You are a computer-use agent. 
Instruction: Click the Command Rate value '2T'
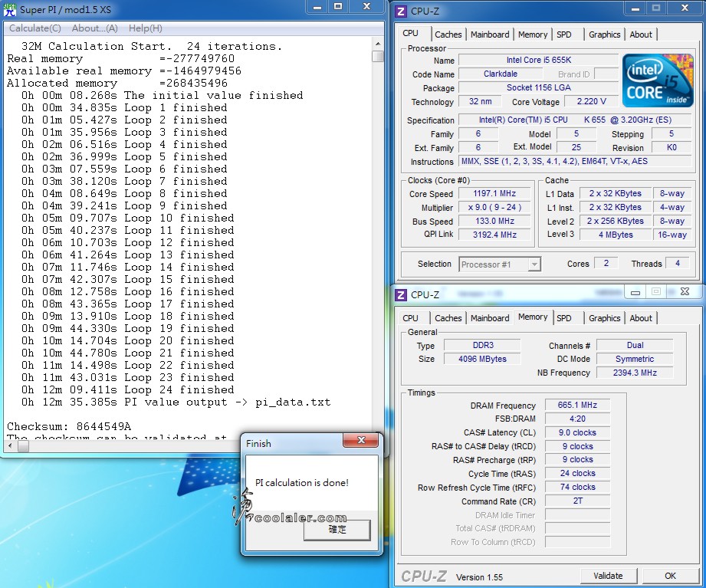(x=577, y=501)
